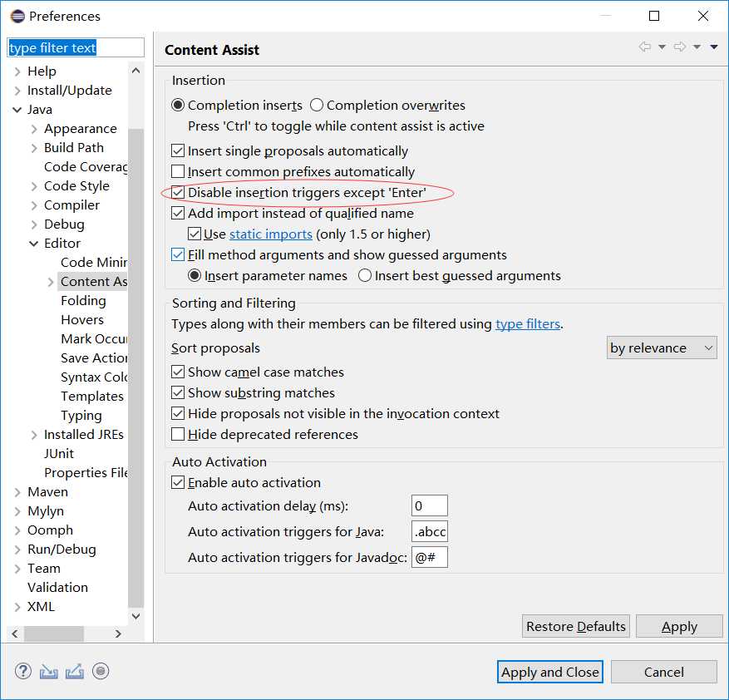729x700 pixels.
Task: Click the Export preferences icon
Action: 75,671
